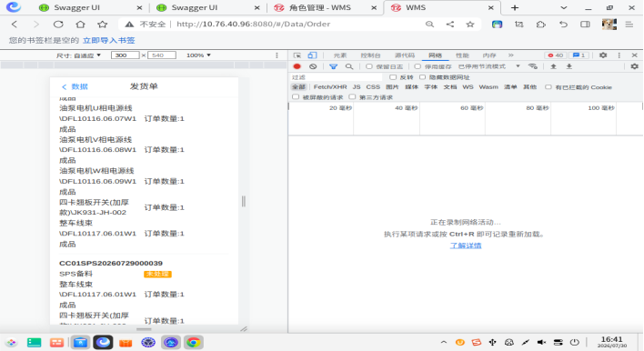
Task: Open the extensions puzzle icon
Action: (541, 25)
